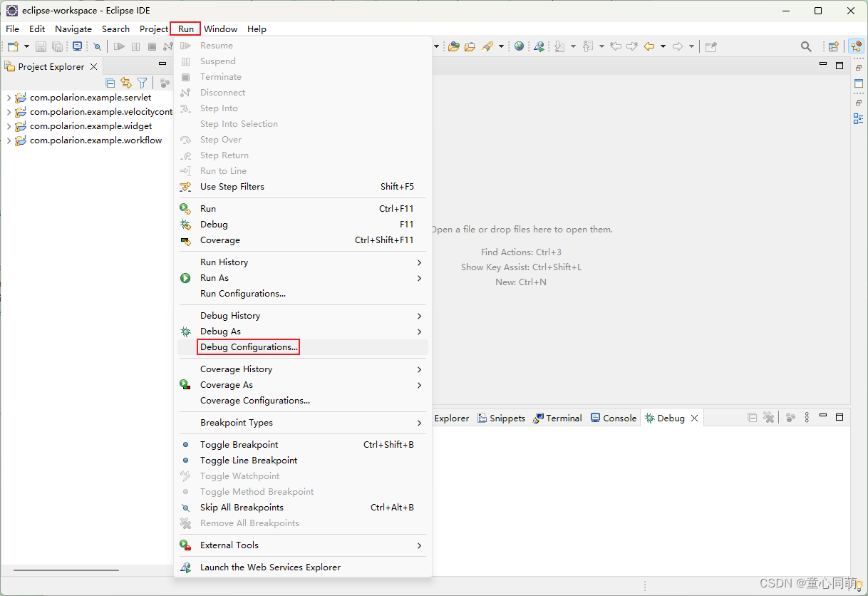The image size is (868, 596).
Task: Maximize the Debug view panel
Action: (839, 417)
